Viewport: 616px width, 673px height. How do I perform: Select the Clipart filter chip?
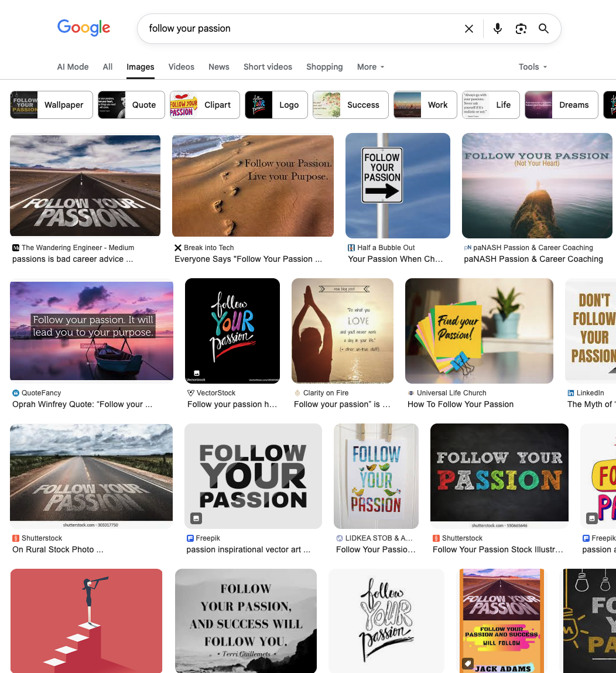[x=205, y=105]
